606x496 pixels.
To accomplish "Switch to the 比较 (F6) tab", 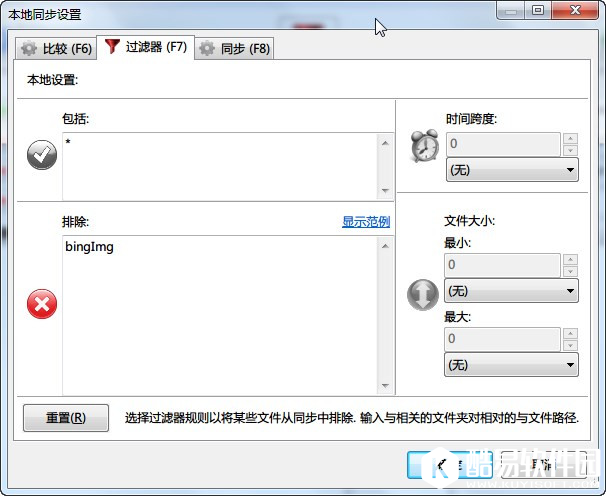I will coord(56,48).
